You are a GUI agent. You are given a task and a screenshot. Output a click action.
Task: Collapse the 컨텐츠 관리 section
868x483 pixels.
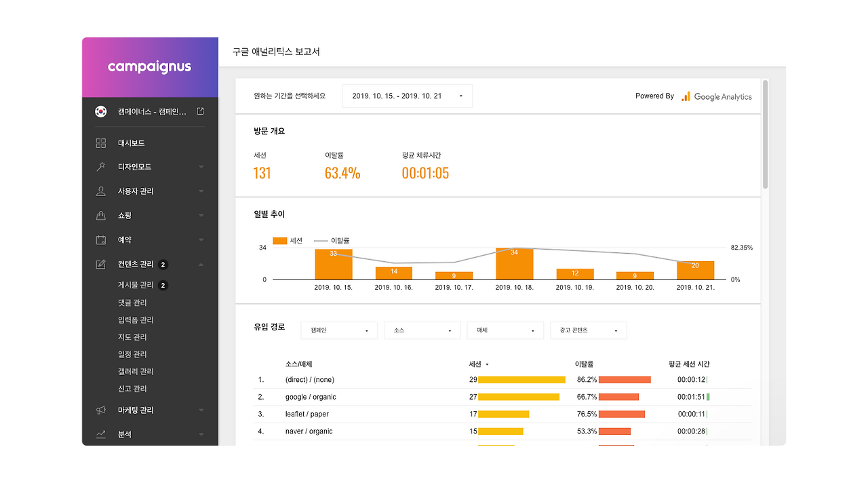(x=201, y=264)
